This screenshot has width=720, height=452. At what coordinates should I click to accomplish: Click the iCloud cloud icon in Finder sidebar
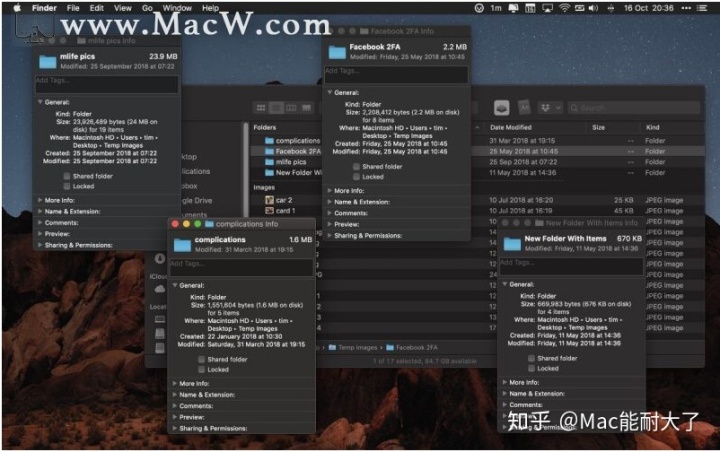coord(160,289)
